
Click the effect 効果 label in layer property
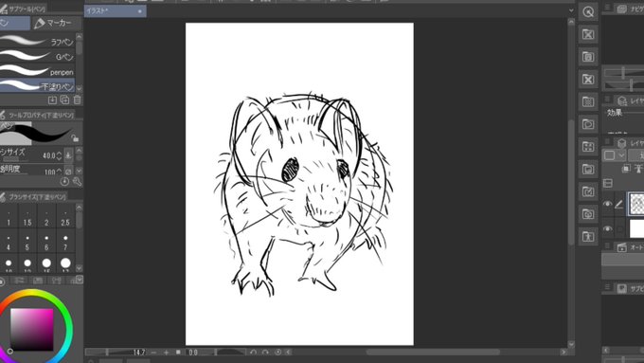[x=615, y=113]
